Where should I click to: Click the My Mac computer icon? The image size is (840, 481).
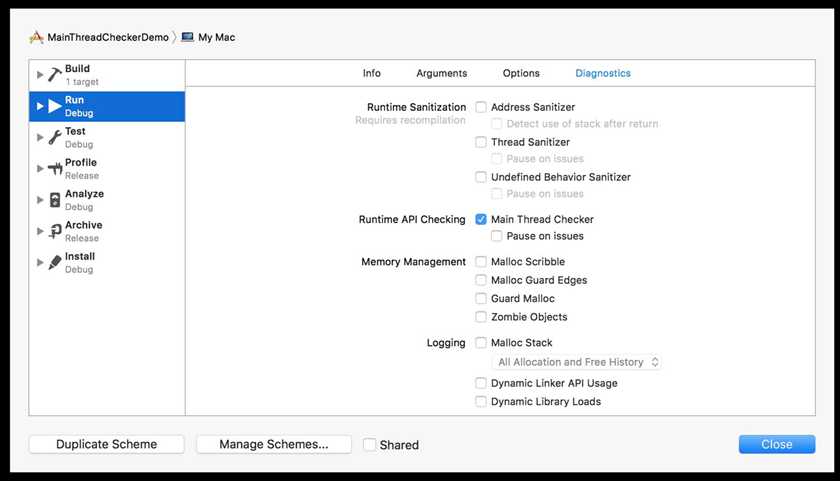pyautogui.click(x=188, y=37)
